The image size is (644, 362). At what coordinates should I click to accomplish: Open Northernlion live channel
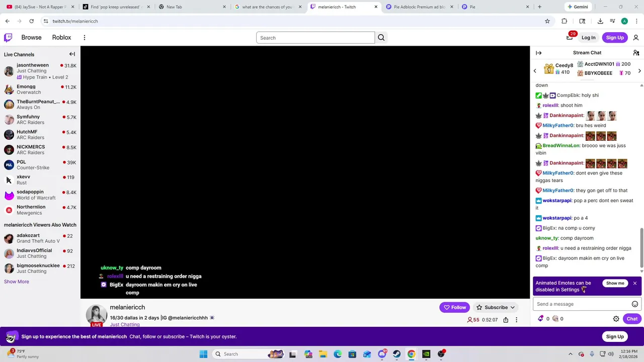point(40,210)
